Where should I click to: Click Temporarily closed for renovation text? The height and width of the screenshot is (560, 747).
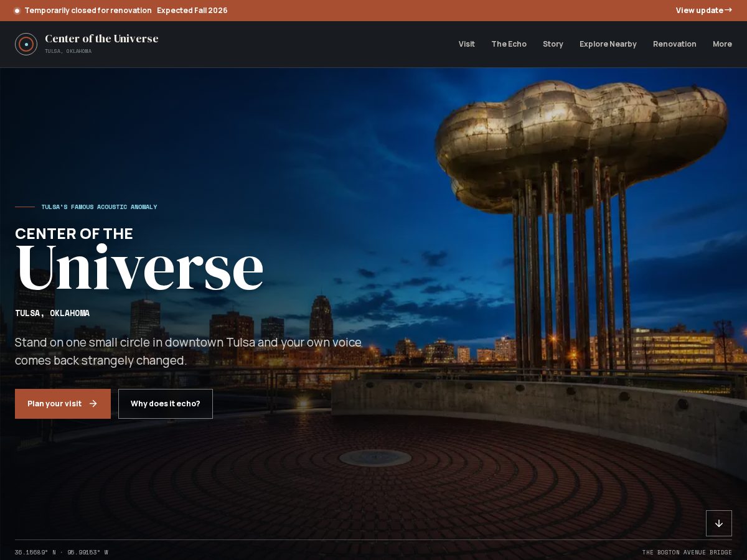[x=88, y=11]
